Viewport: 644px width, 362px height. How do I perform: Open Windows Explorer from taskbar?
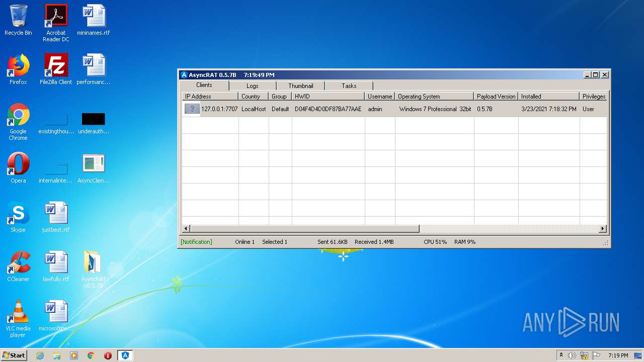click(57, 355)
